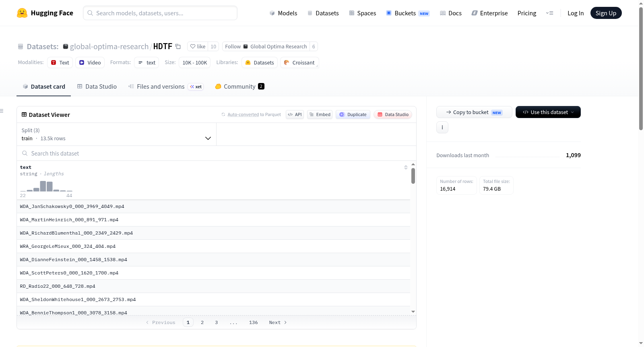Open Buckets from the top navigation
The height and width of the screenshot is (347, 644).
(x=408, y=13)
